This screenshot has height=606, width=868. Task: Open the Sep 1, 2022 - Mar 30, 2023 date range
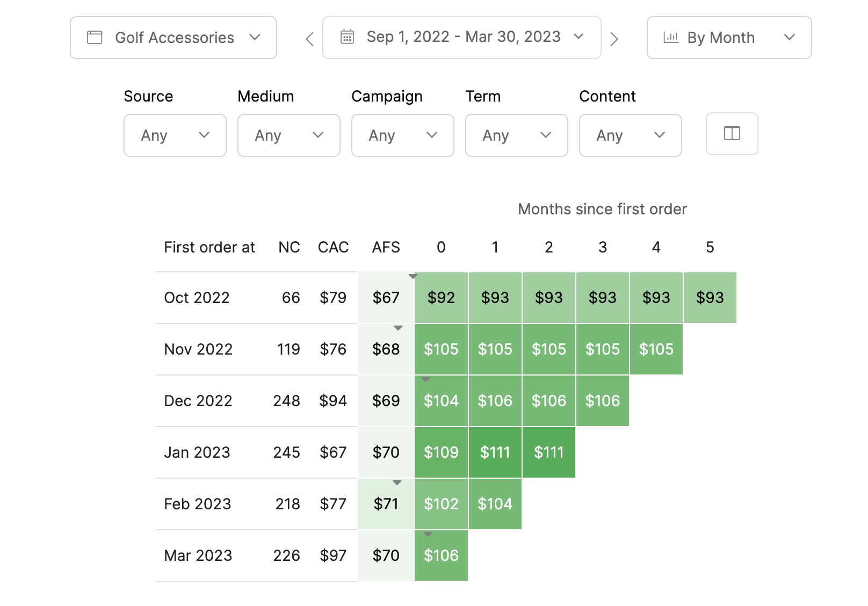(x=462, y=37)
